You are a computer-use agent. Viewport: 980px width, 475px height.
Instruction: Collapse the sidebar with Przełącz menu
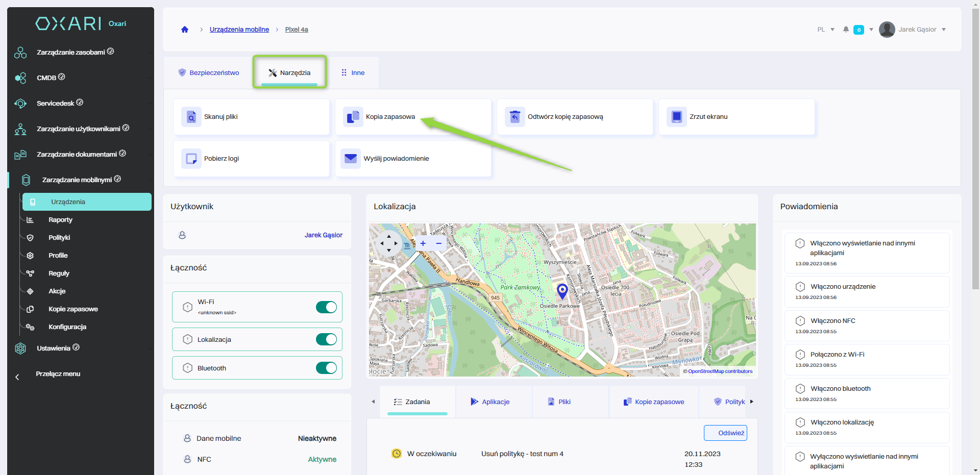(x=57, y=374)
